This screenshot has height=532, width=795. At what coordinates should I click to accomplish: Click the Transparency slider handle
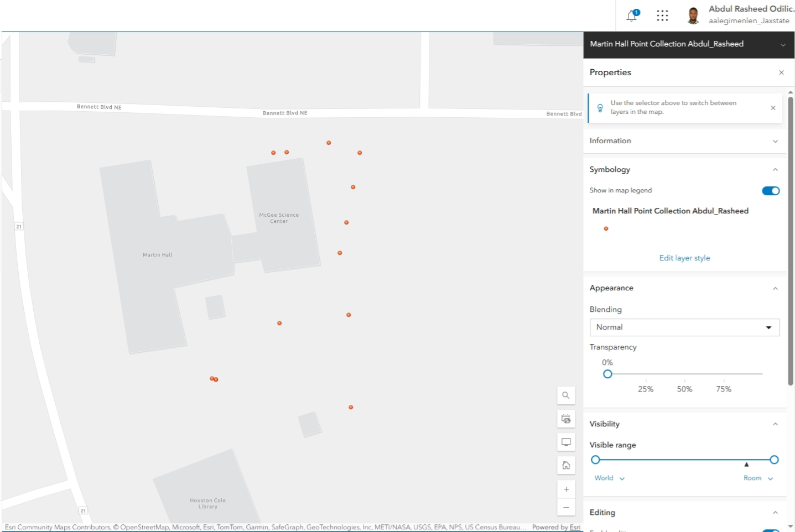(607, 374)
